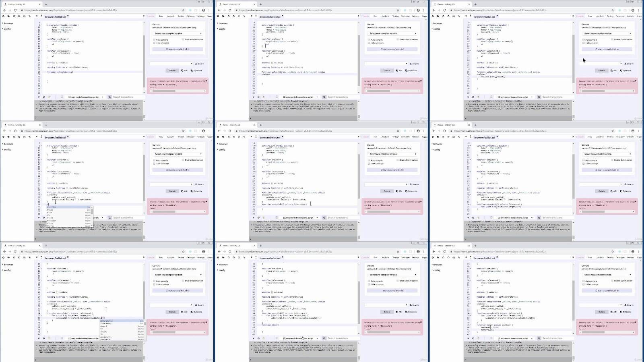Click create new file icon, middle-right window
The image size is (644, 362).
(433, 137)
